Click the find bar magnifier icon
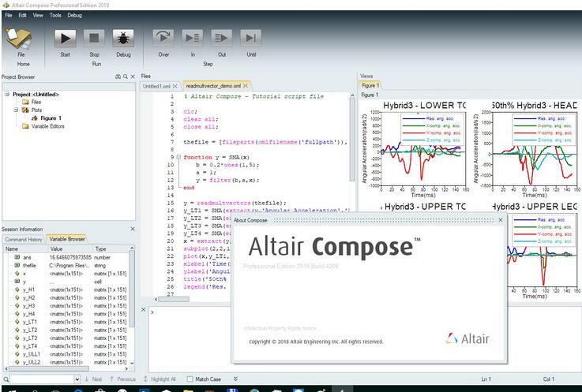The width and height of the screenshot is (582, 392). pyautogui.click(x=6, y=379)
